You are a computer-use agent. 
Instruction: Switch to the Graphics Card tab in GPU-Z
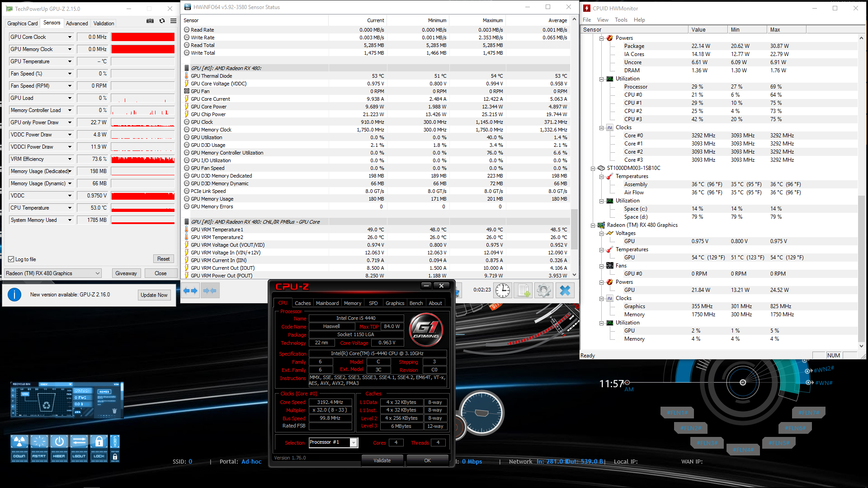(x=22, y=23)
